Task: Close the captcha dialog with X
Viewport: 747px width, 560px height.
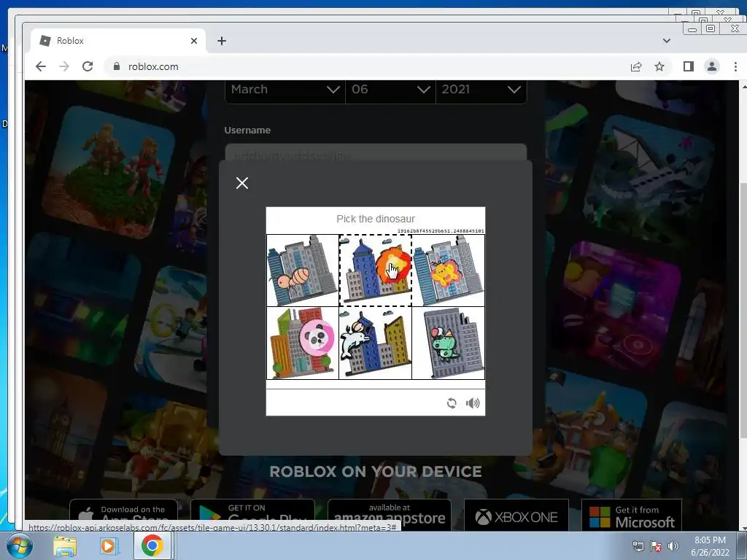Action: [x=242, y=183]
